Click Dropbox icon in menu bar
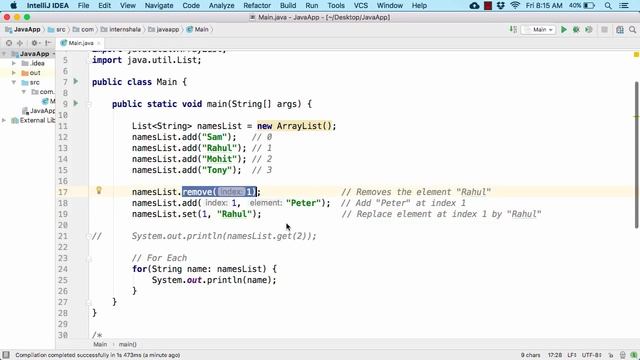Screen dimensions: 640x360 500,6
